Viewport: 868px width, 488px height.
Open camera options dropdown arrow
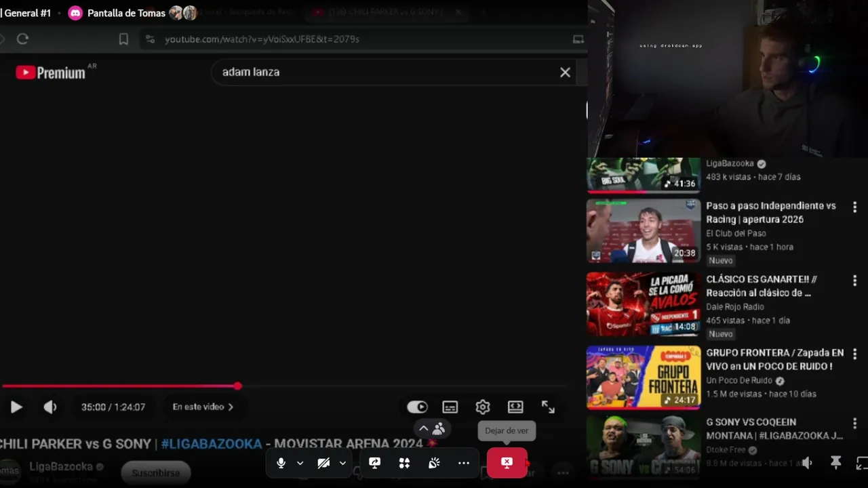(342, 463)
